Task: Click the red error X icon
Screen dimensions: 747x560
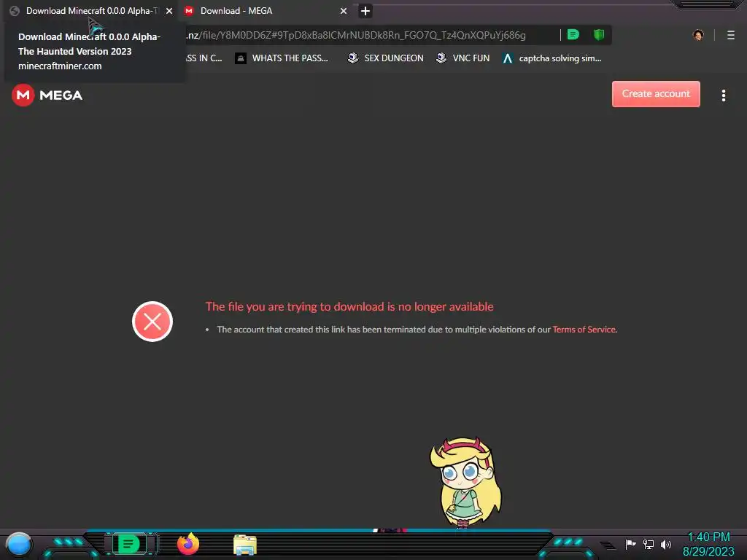Action: point(152,322)
